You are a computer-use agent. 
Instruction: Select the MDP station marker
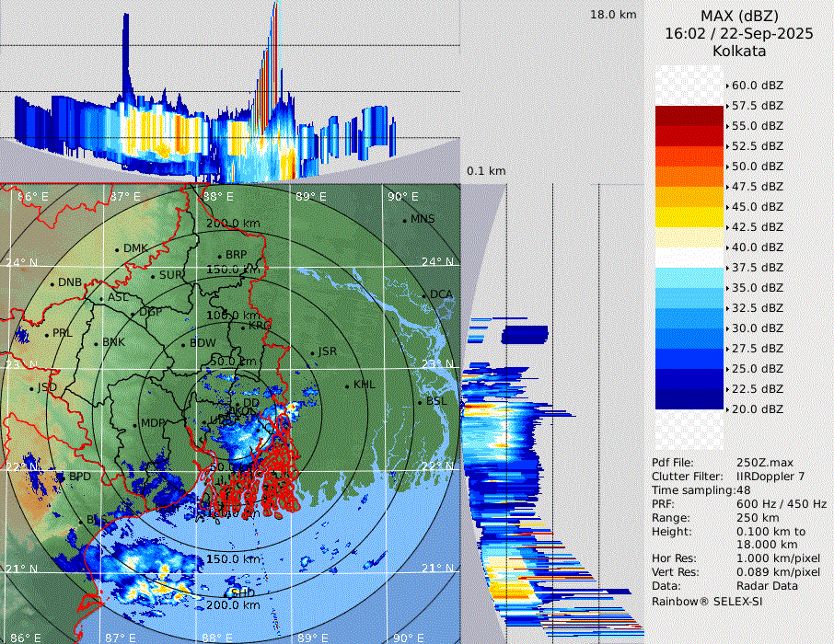click(134, 424)
